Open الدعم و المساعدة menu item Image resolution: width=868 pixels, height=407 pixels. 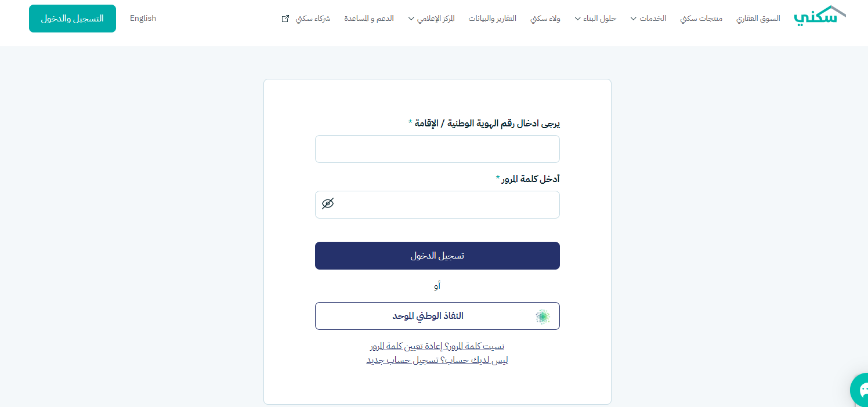click(x=369, y=19)
